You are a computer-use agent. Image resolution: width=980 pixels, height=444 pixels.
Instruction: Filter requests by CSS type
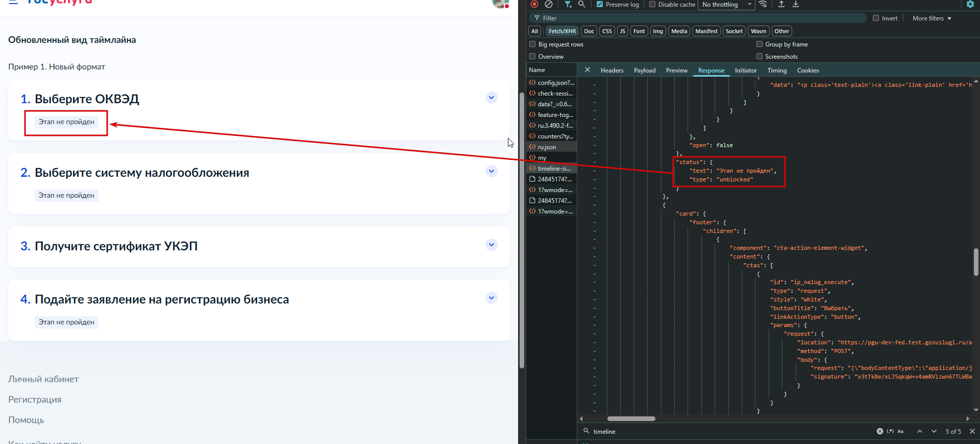click(607, 31)
